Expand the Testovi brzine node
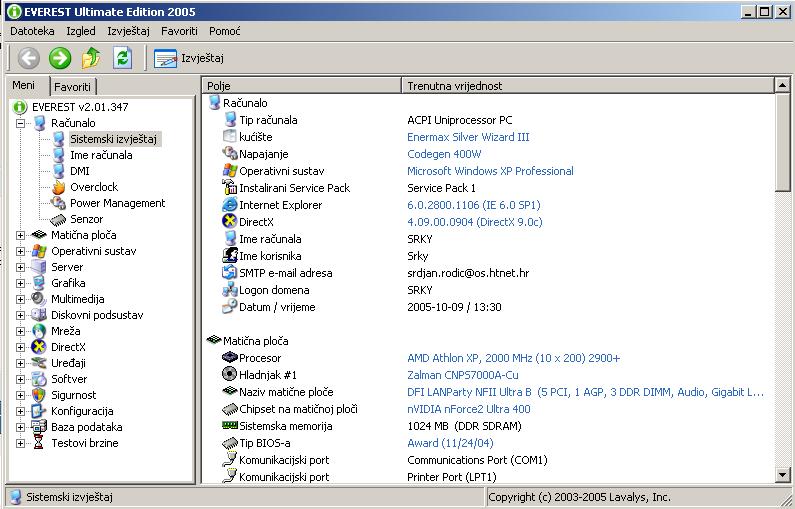The width and height of the screenshot is (795, 509). pos(21,443)
